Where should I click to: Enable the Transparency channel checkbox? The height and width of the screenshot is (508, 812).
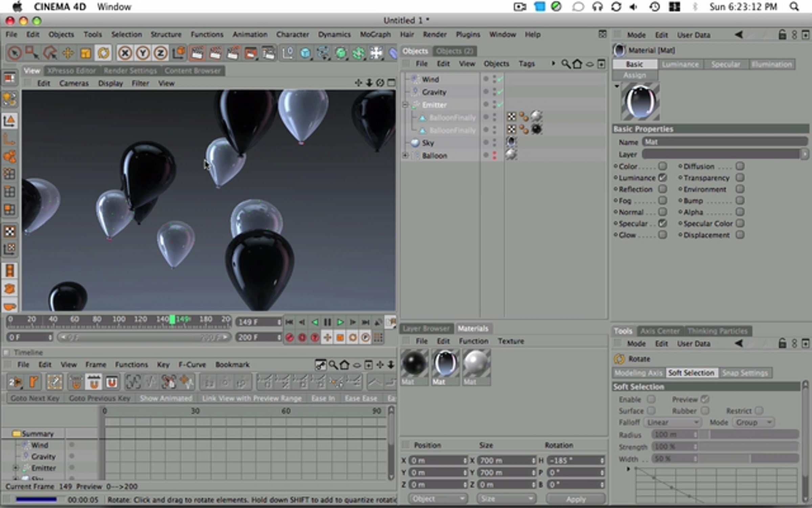pyautogui.click(x=740, y=177)
